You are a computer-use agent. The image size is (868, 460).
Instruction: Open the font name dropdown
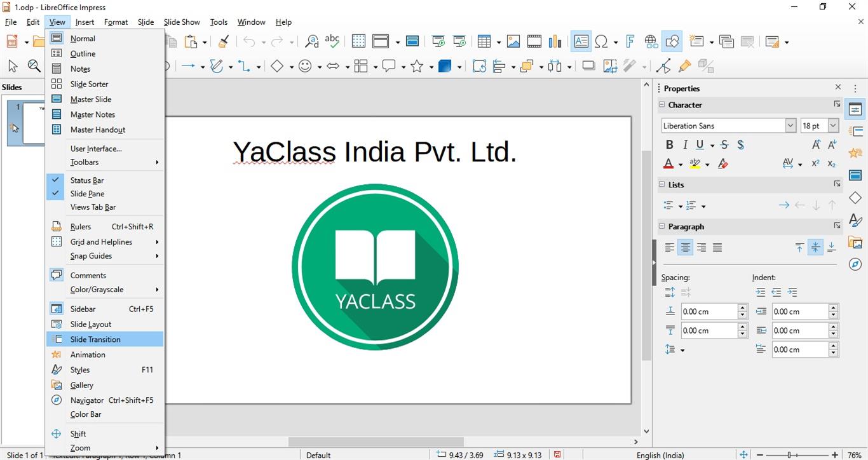coord(790,126)
